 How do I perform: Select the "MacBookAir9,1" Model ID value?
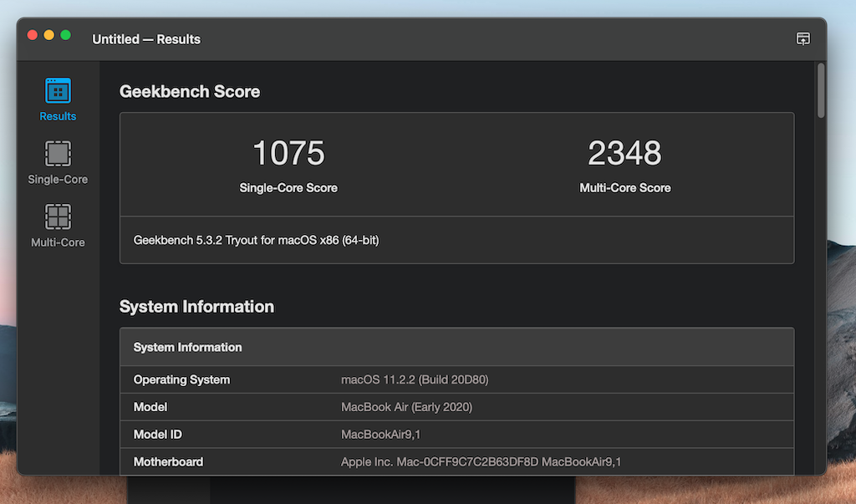(x=380, y=435)
